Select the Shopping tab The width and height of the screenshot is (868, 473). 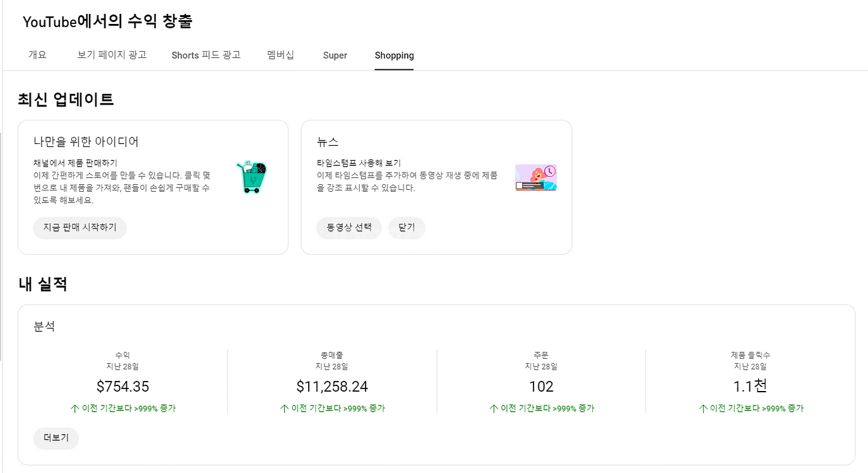coord(394,55)
